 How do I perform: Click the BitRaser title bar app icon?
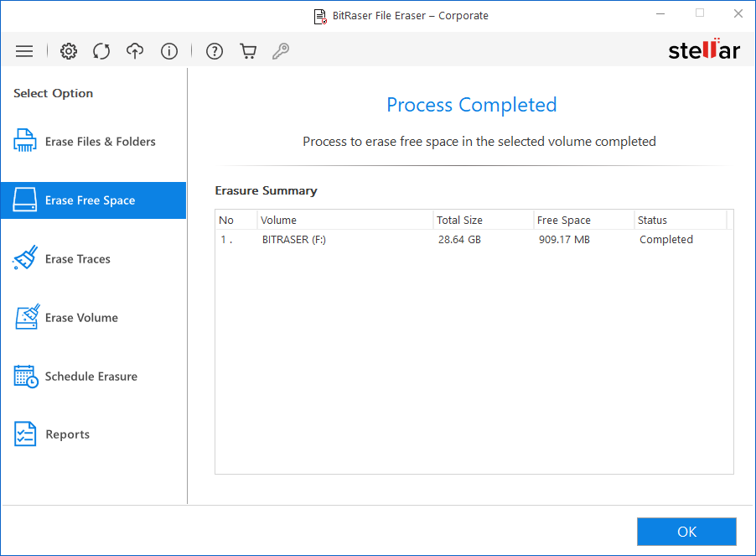(320, 16)
